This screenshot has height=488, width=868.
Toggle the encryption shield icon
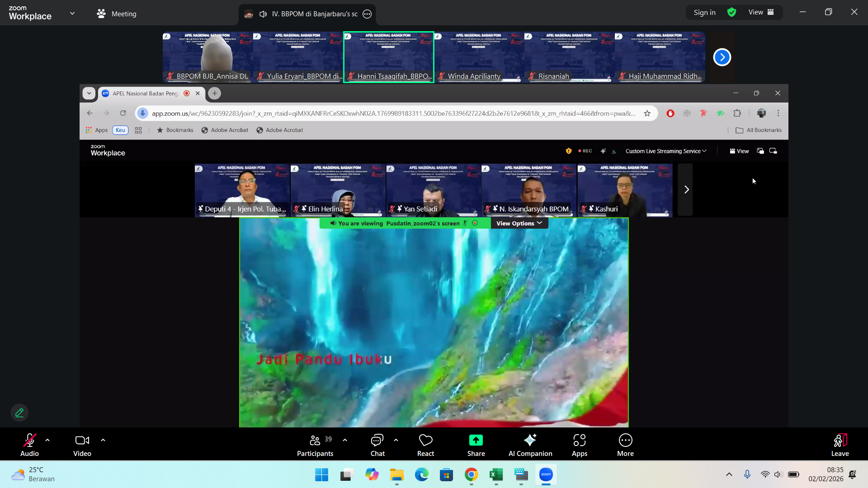(731, 12)
